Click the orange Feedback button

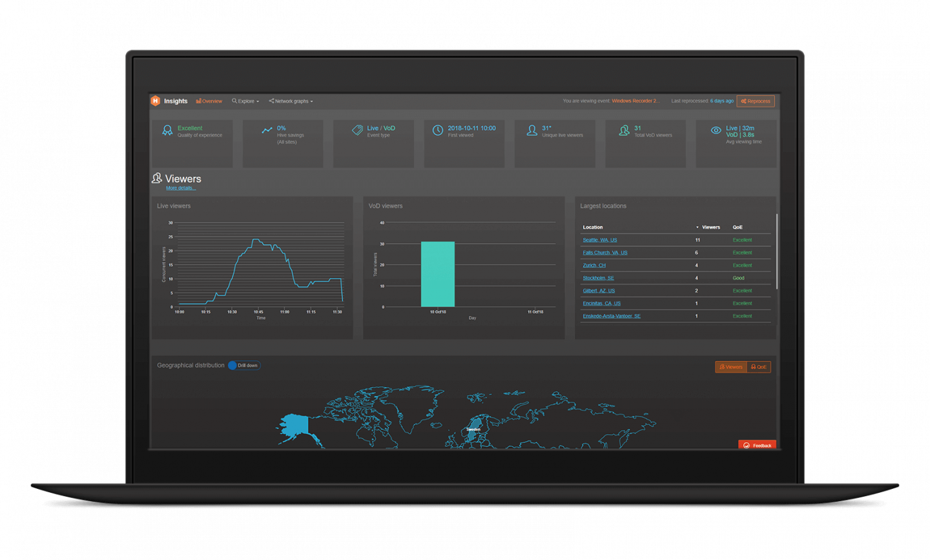pos(757,445)
